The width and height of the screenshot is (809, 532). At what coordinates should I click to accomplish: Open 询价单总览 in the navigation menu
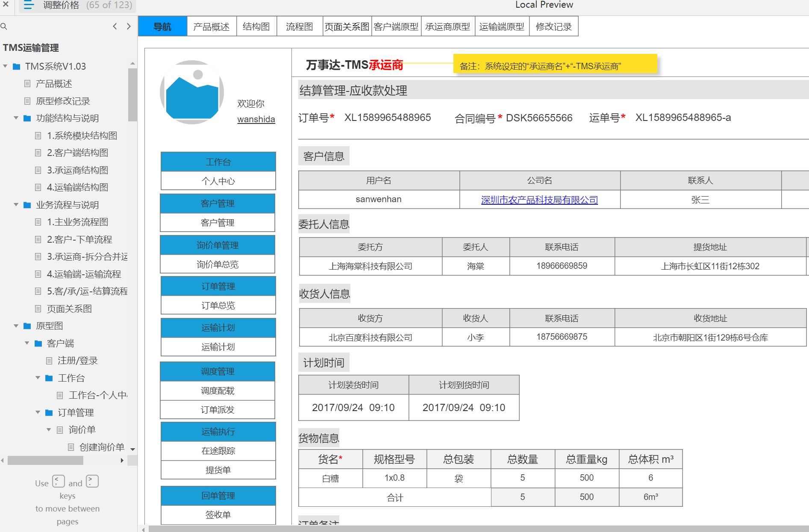pyautogui.click(x=218, y=265)
